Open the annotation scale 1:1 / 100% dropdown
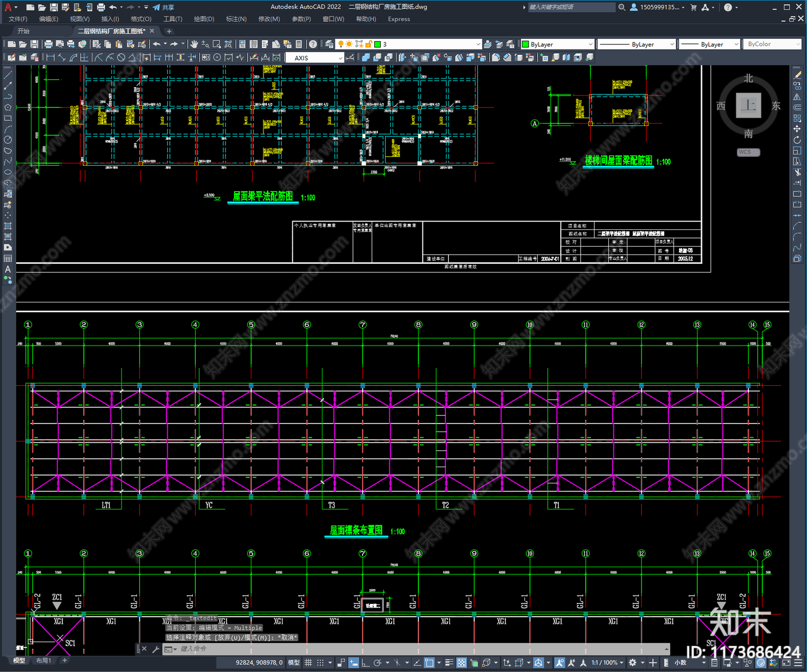807x672 pixels. [607, 662]
